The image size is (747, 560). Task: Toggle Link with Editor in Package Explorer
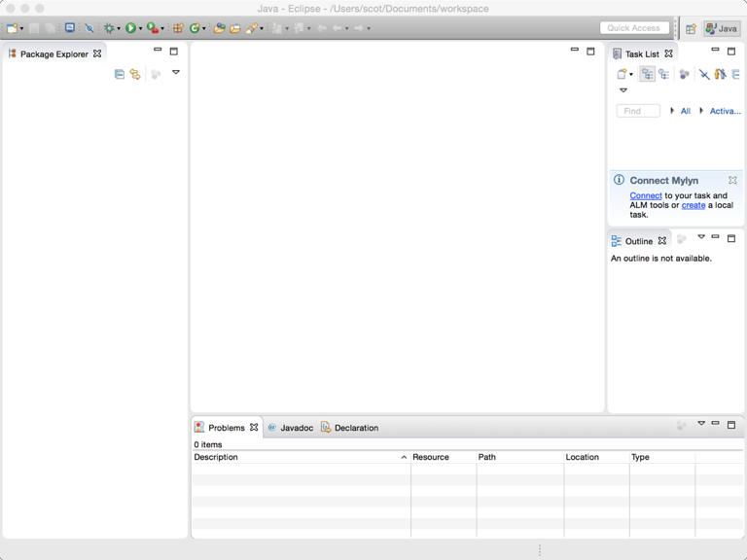pos(135,74)
